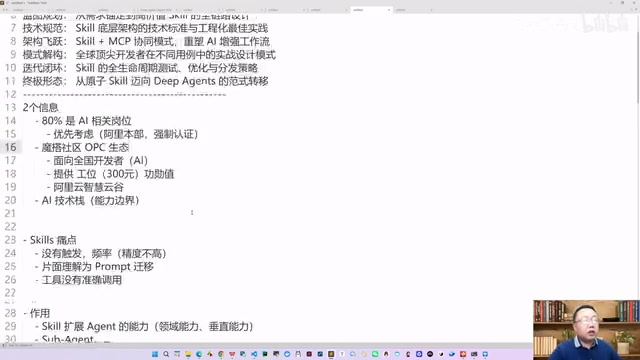Screen dimensions: 640x360
Task: Open WeChat from the taskbar
Action: pos(375,354)
